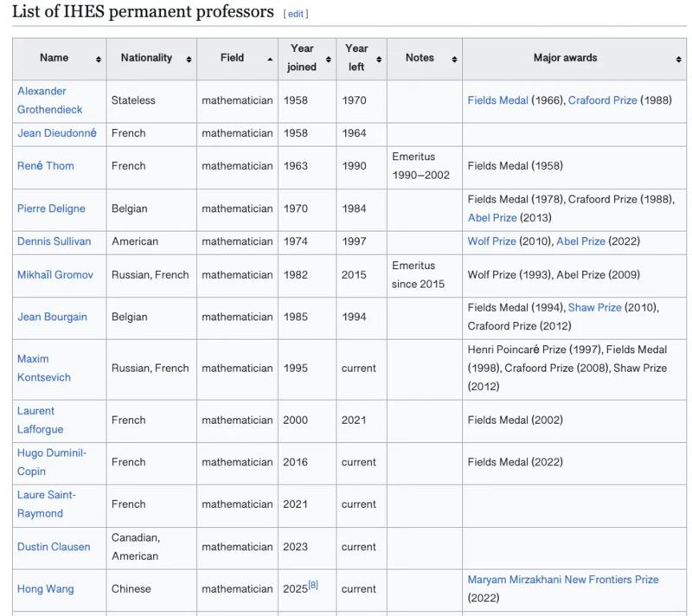Click 'Henri Poincaré Prize (1997)' award text

(534, 350)
